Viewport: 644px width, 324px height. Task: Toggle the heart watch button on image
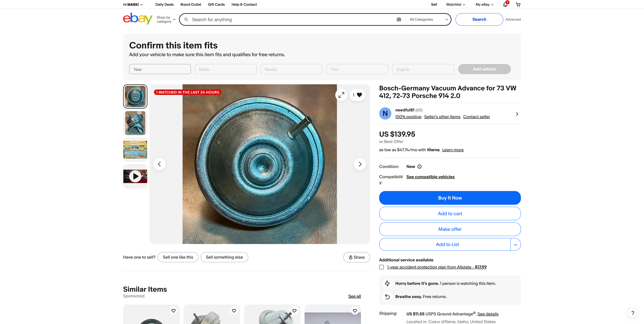pyautogui.click(x=358, y=95)
